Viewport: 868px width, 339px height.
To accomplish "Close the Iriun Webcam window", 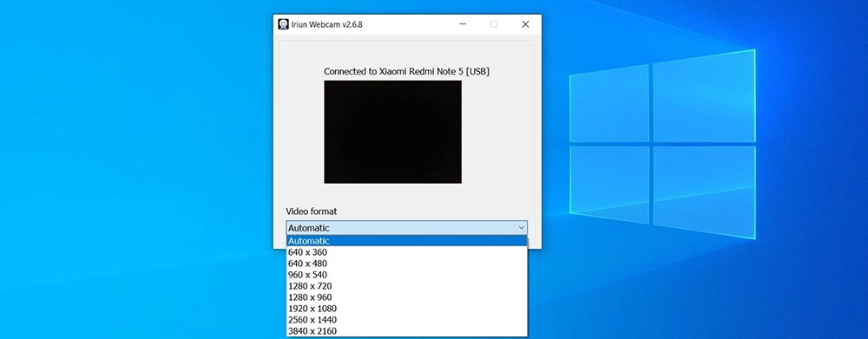I will 525,24.
